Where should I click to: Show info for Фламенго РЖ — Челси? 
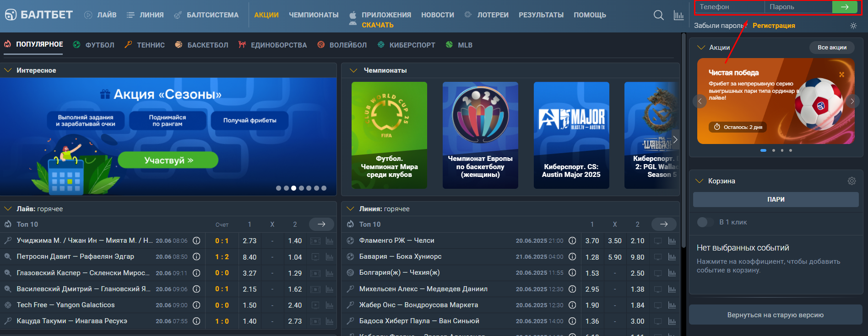click(x=572, y=240)
